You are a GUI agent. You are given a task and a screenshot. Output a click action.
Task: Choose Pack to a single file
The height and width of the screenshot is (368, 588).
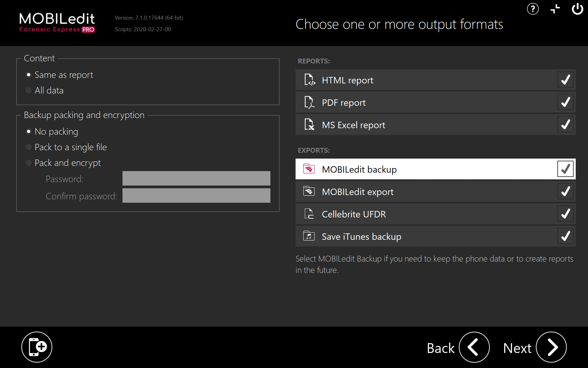click(x=29, y=147)
